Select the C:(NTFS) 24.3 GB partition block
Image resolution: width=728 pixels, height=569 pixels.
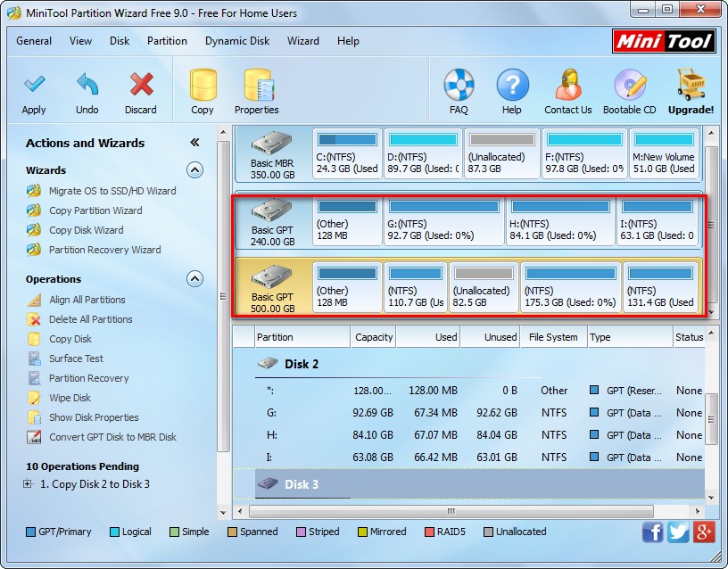(x=347, y=153)
